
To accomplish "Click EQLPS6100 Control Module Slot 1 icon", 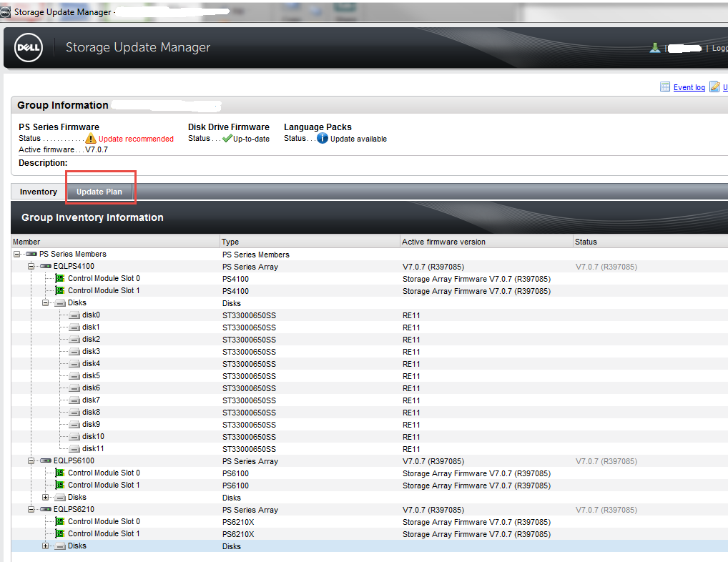I will click(x=60, y=485).
